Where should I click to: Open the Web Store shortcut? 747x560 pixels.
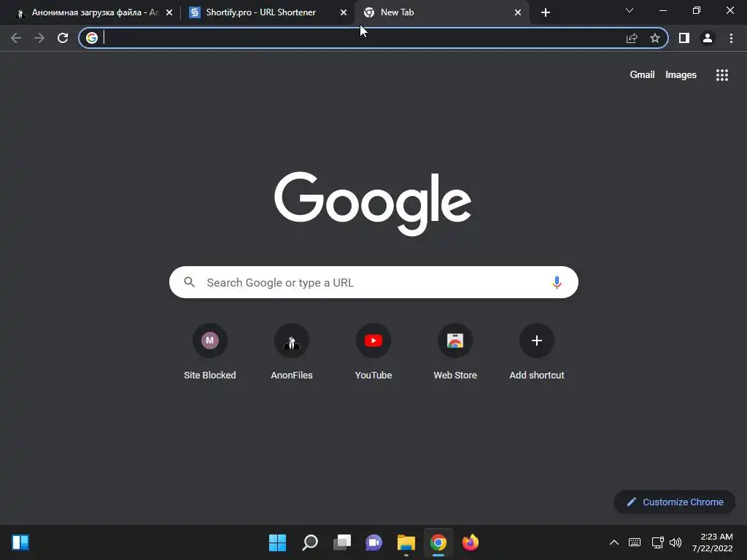click(455, 351)
